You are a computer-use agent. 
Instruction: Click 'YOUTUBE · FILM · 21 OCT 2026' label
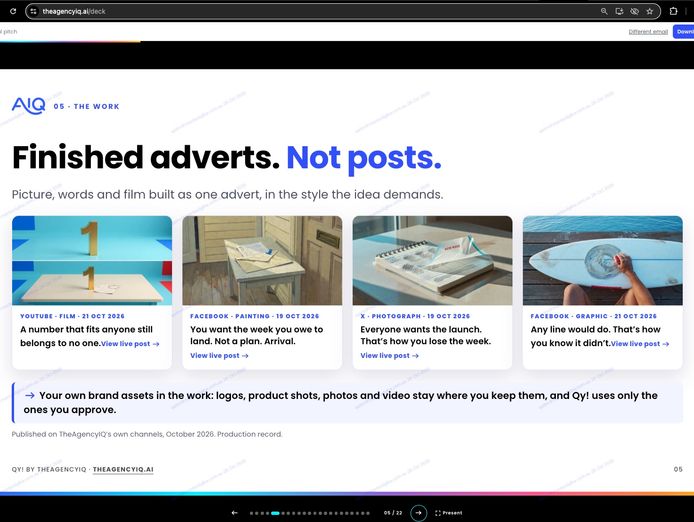pyautogui.click(x=72, y=316)
